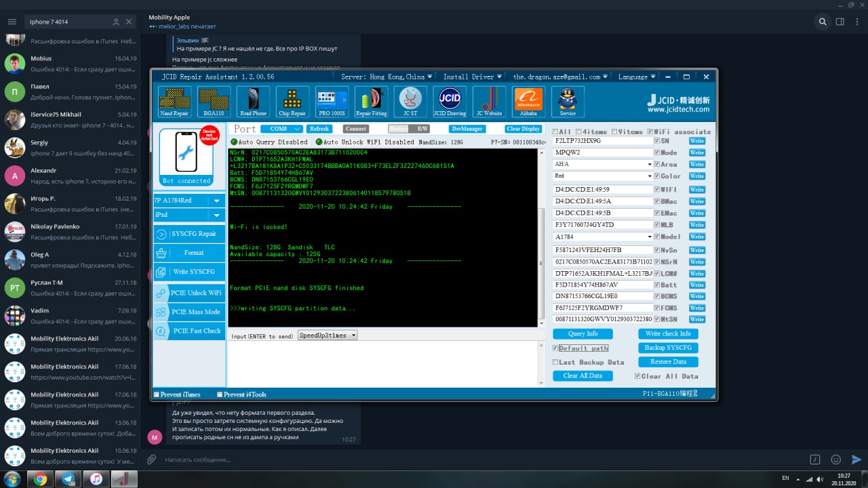Viewport: 868px width, 488px height.
Task: Toggle the SN checkbox
Action: coord(657,141)
